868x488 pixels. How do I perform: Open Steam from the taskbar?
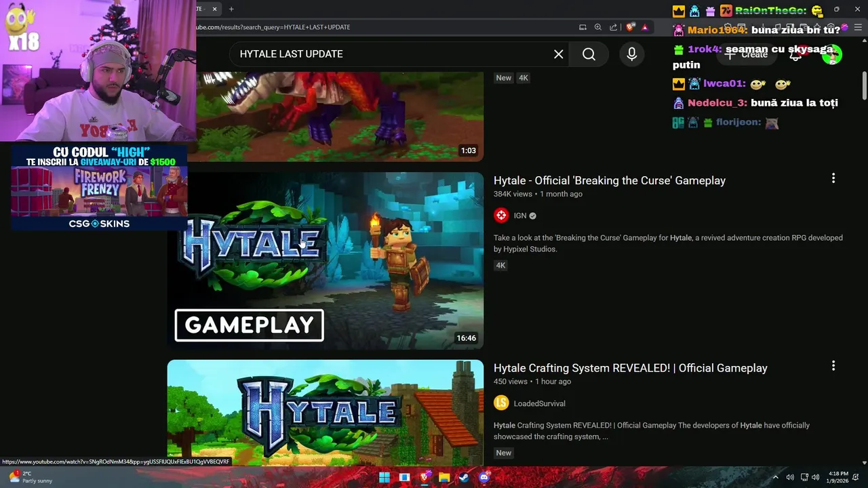464,477
